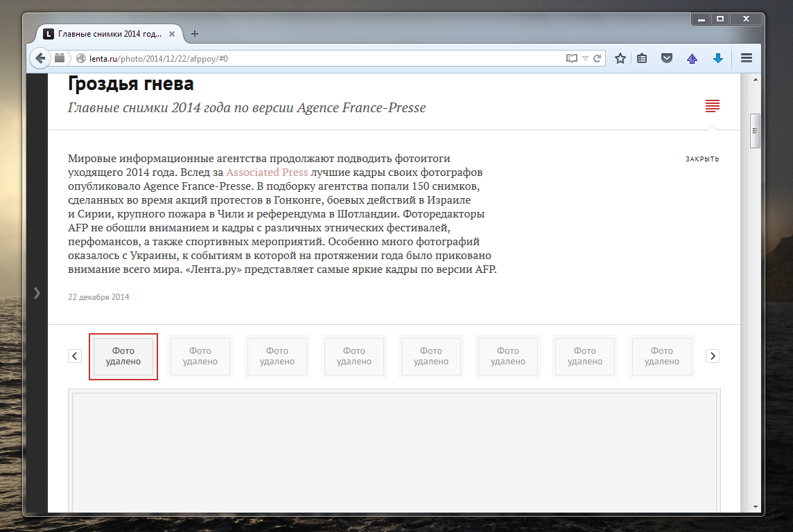The height and width of the screenshot is (532, 793).
Task: Click the previous arrow in the photo strip
Action: (74, 355)
